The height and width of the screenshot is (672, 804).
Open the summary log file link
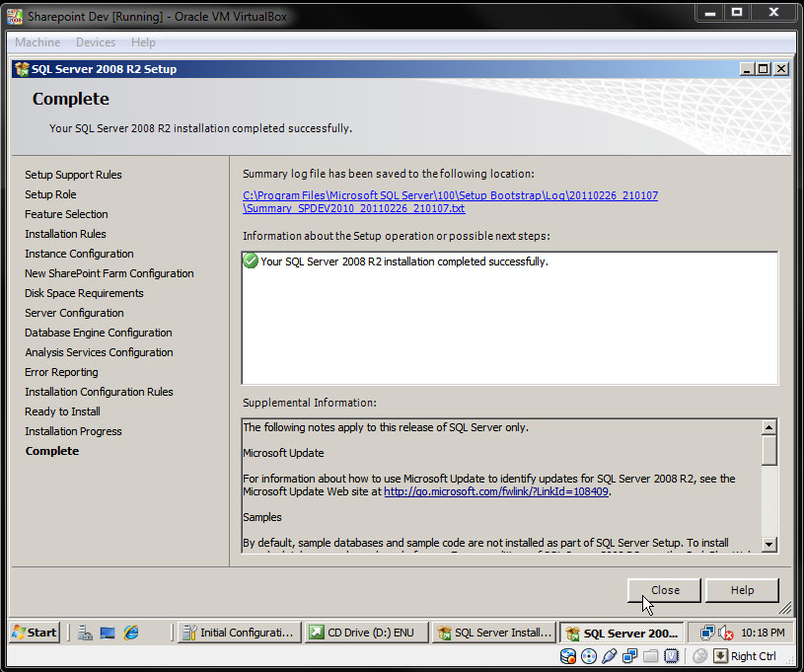450,201
